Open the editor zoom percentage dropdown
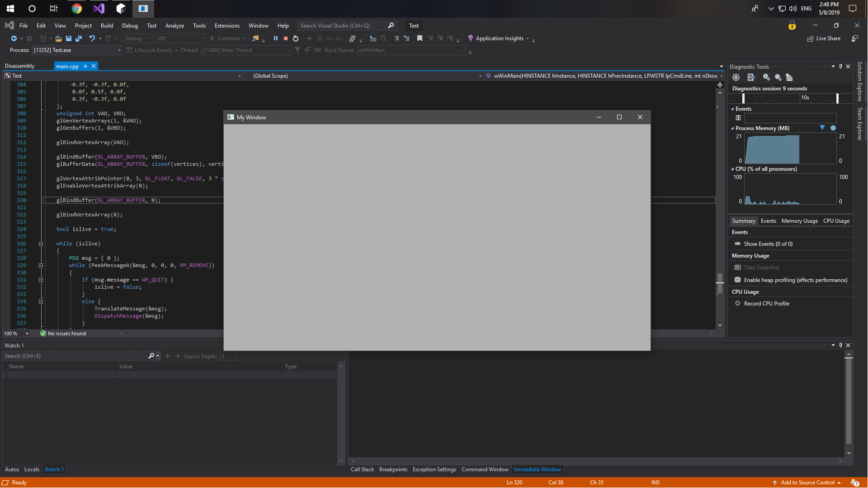This screenshot has width=868, height=488. (27, 334)
